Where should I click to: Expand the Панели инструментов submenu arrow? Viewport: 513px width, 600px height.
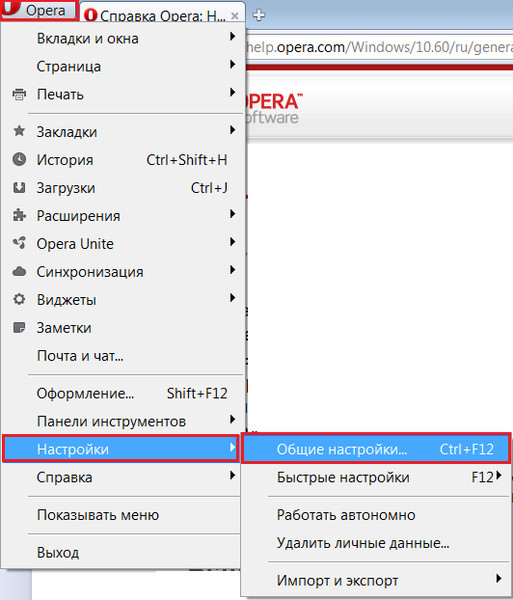click(x=232, y=419)
